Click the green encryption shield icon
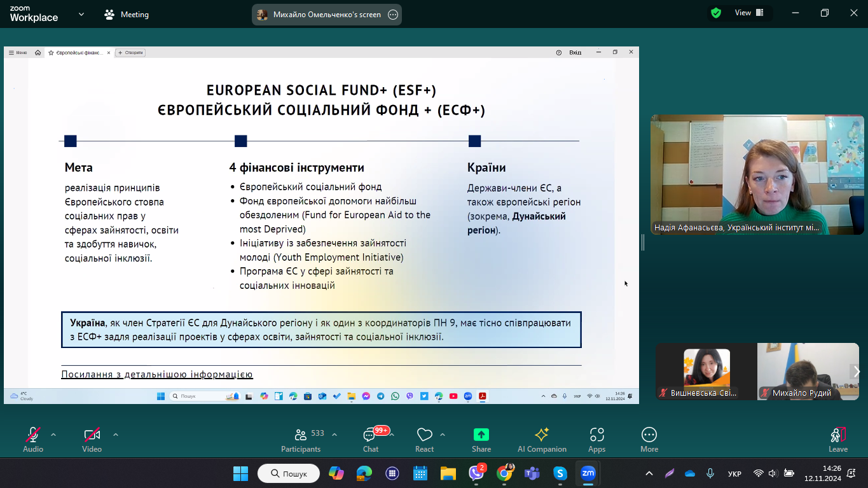This screenshot has height=488, width=868. 716,13
